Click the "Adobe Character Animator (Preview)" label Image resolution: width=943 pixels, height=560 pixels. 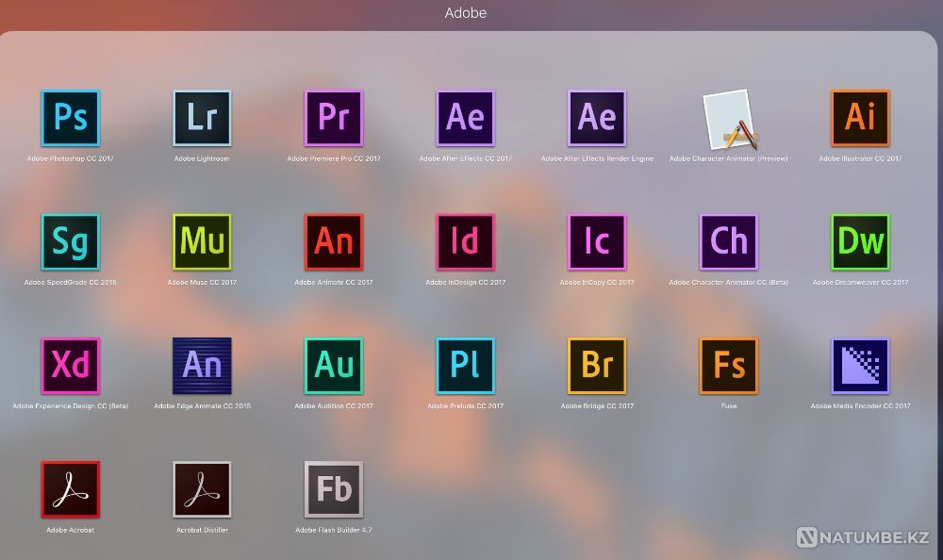[x=729, y=158]
